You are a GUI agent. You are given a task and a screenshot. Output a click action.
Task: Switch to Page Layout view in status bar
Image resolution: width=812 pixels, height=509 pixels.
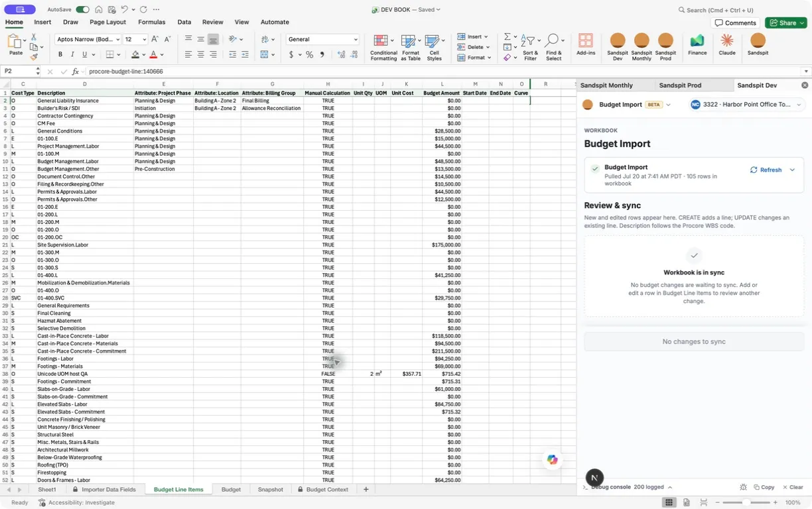(x=687, y=503)
